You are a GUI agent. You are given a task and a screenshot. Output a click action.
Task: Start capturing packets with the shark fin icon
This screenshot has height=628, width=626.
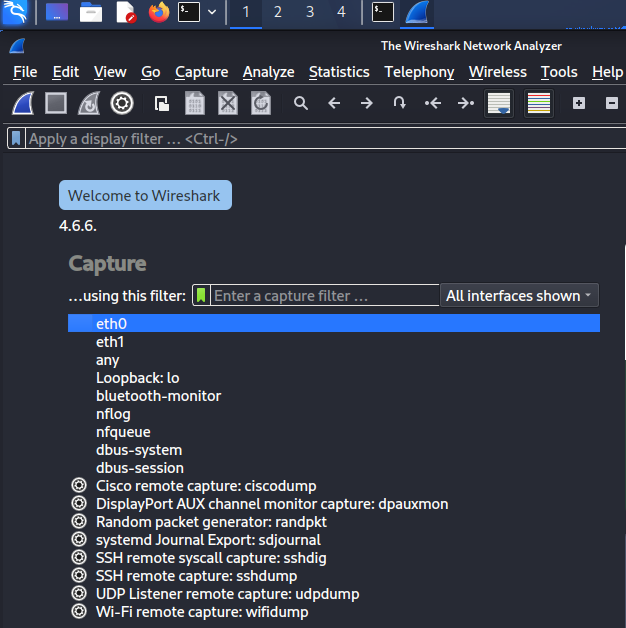coord(23,103)
